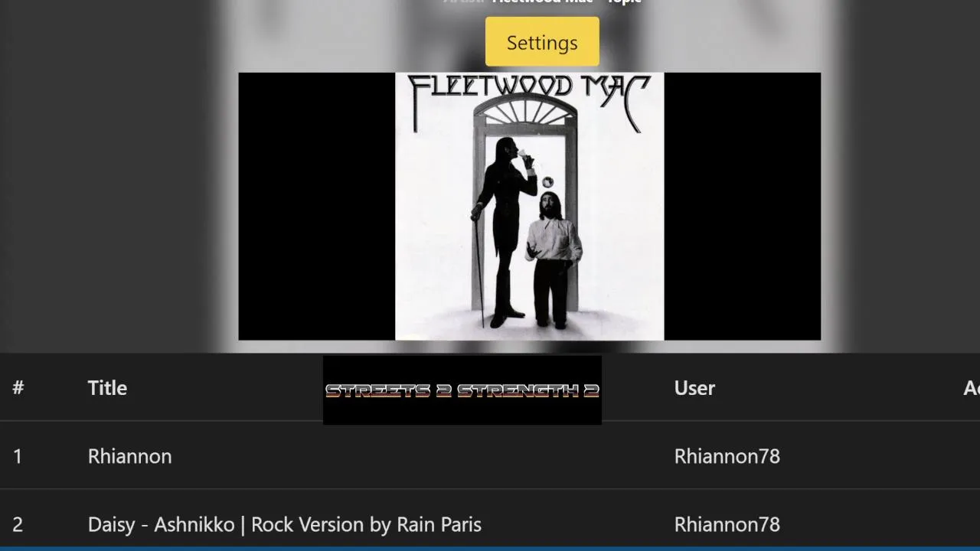Click the Fleetwood Mac - Topic artist text

567,2
